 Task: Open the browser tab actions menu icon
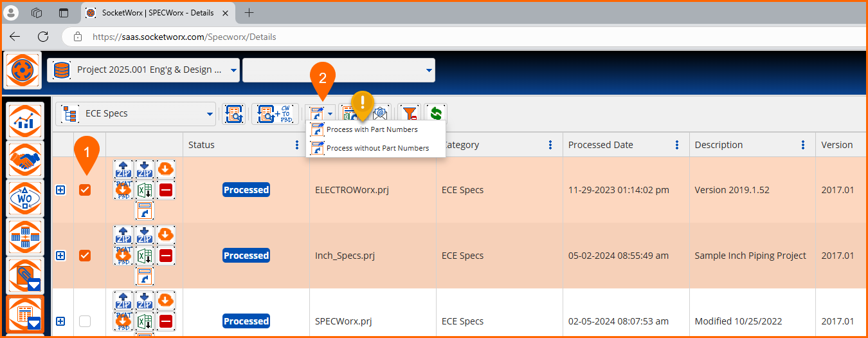[x=63, y=13]
